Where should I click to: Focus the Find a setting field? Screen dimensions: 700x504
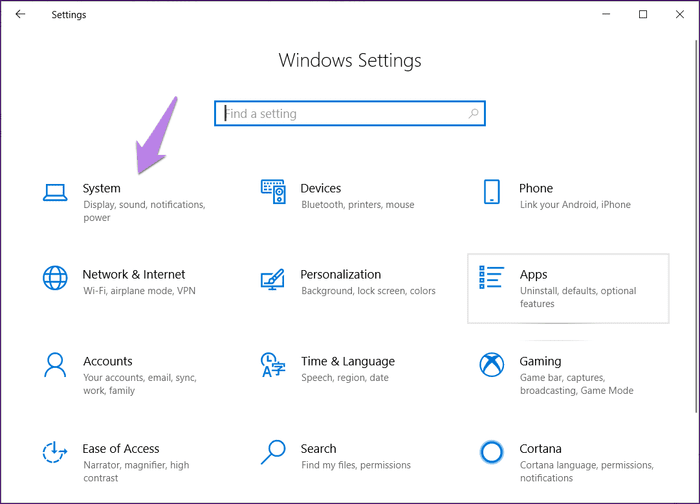click(x=350, y=113)
